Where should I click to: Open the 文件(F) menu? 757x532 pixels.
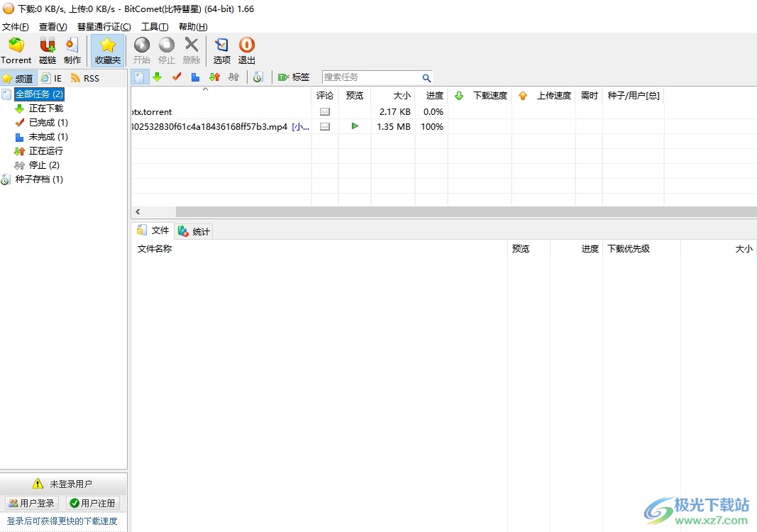click(16, 26)
